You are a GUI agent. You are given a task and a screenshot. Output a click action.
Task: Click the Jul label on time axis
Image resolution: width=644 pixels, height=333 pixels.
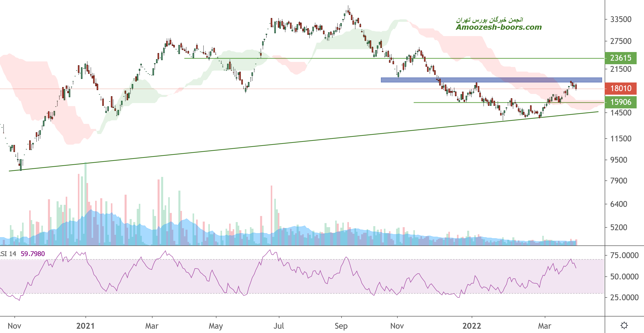point(279,326)
